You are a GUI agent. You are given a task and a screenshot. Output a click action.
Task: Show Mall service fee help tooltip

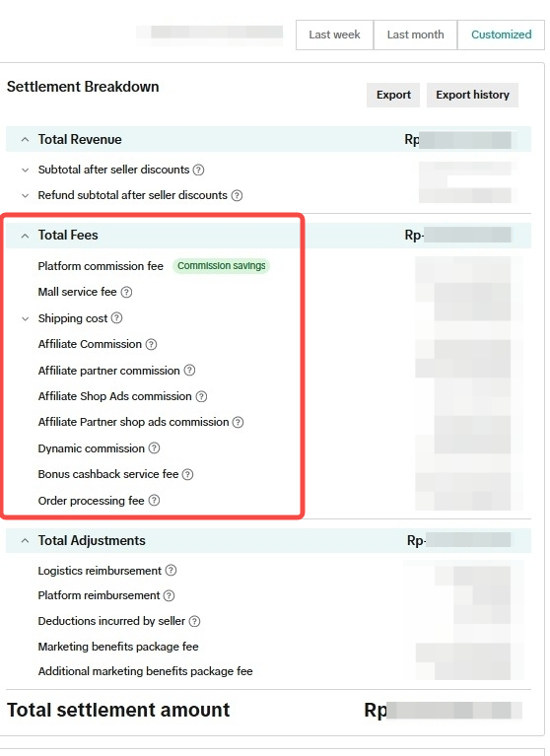click(126, 292)
